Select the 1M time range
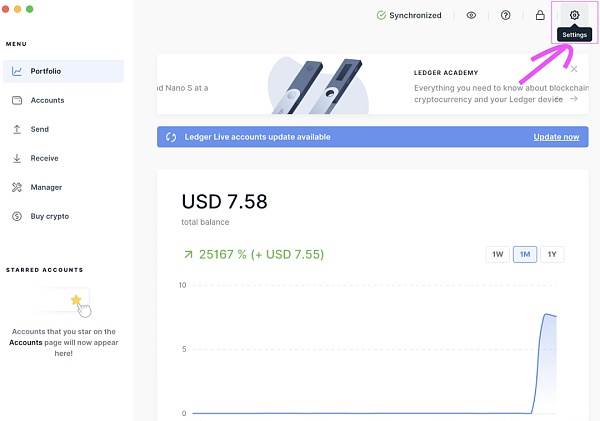The width and height of the screenshot is (600, 421). [525, 254]
